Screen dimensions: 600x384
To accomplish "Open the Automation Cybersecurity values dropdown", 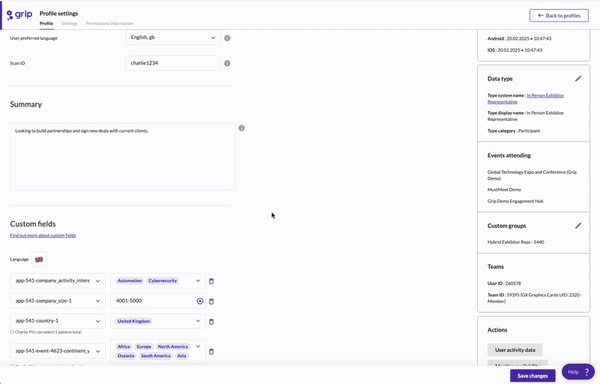I will 158,281.
